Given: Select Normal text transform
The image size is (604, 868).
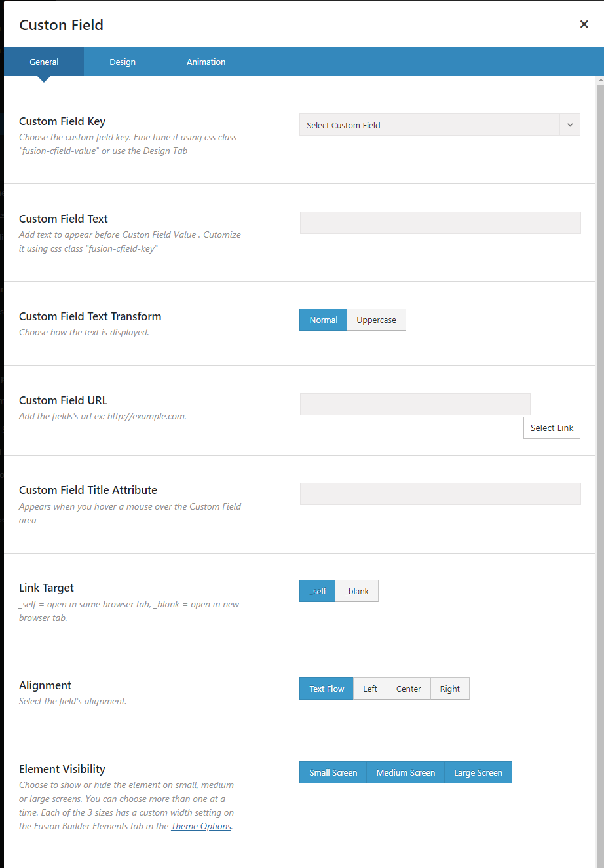Looking at the screenshot, I should [323, 320].
